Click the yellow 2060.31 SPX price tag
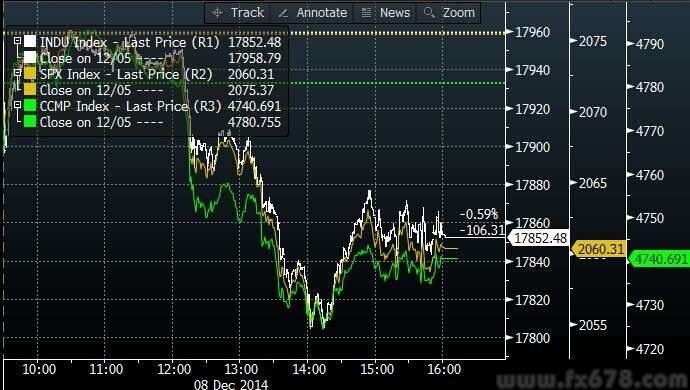 599,249
